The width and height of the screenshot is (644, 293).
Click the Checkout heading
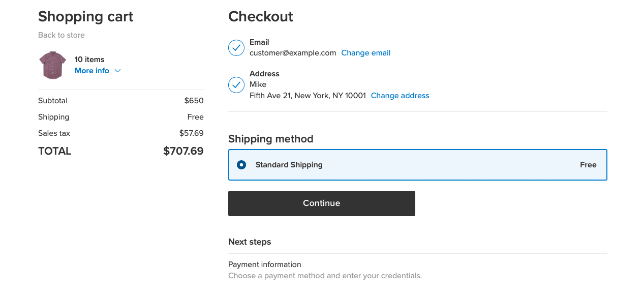[261, 16]
